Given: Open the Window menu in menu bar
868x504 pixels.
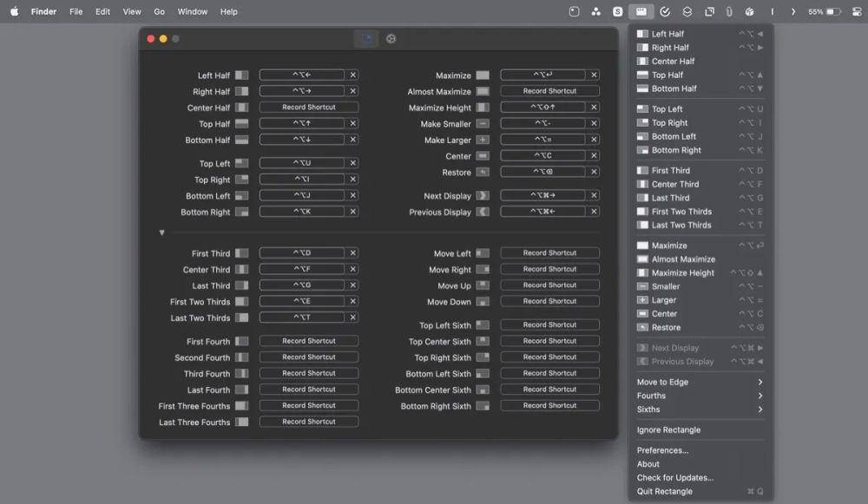Looking at the screenshot, I should tap(192, 11).
